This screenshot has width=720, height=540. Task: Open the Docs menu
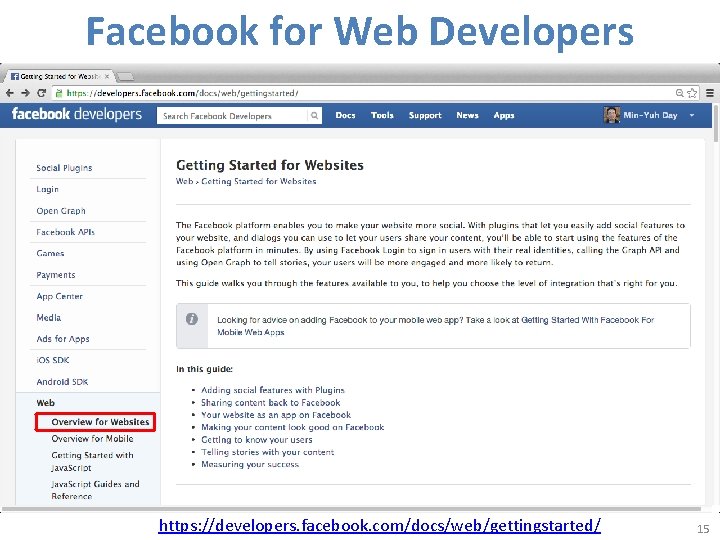pos(345,115)
